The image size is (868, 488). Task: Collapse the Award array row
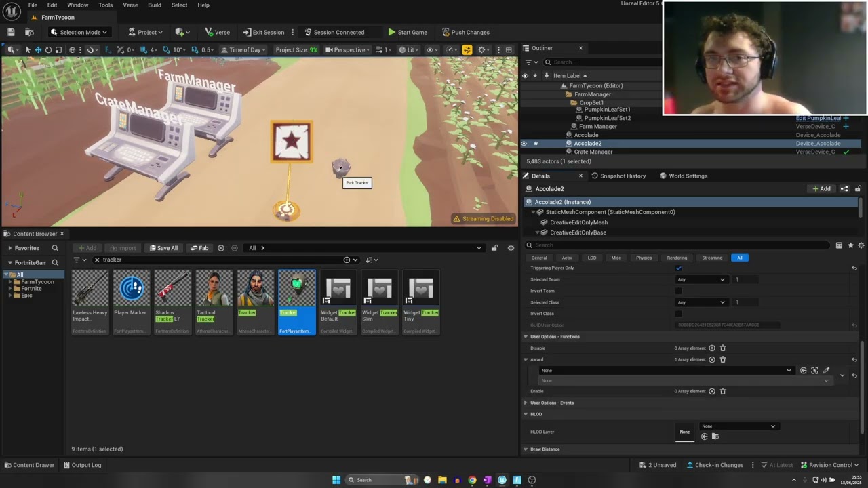tap(526, 360)
